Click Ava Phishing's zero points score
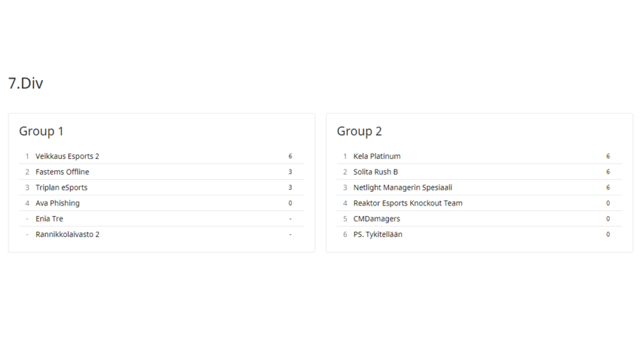Image resolution: width=644 pixels, height=338 pixels. coord(290,203)
